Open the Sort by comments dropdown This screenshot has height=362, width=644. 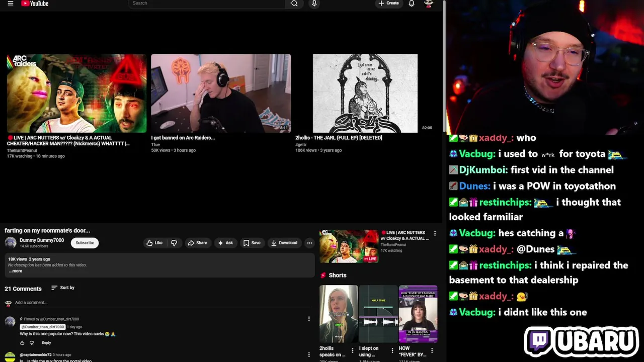[63, 288]
